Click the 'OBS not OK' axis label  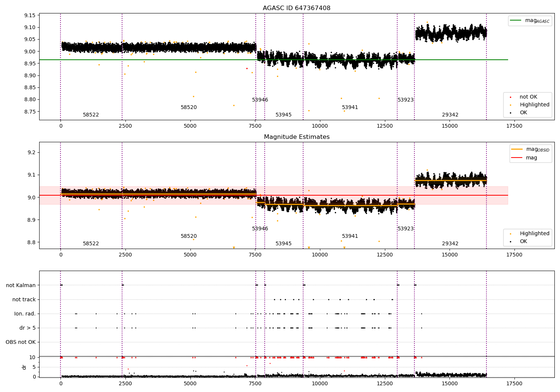21,342
